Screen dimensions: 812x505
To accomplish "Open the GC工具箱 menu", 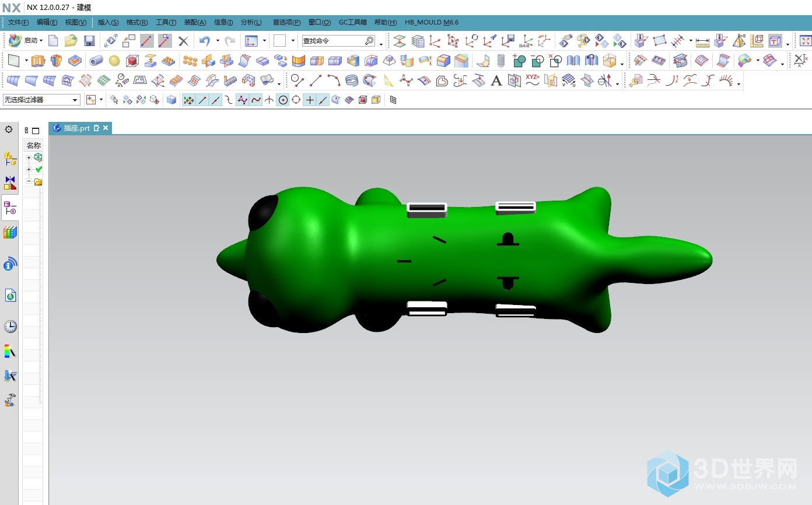I will click(352, 22).
